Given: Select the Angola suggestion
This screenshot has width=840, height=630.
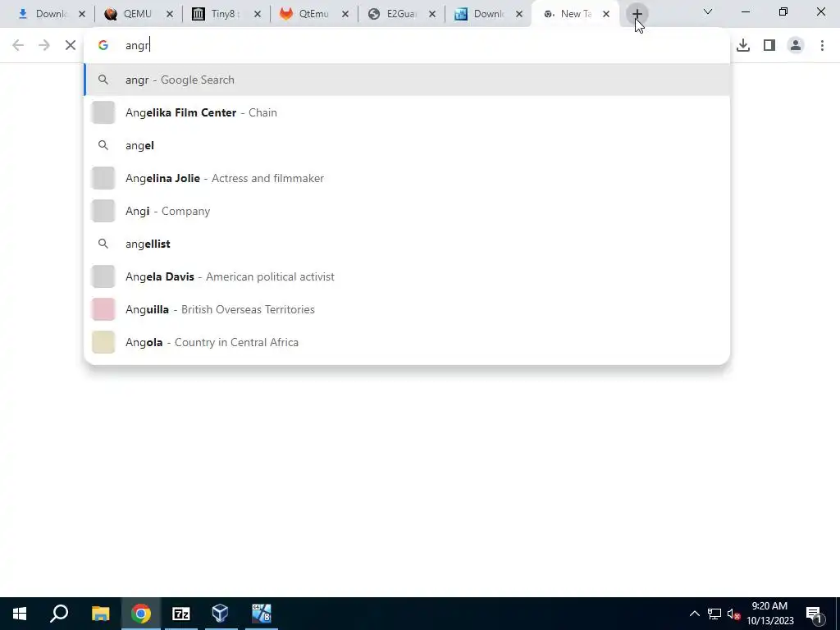Looking at the screenshot, I should coord(407,342).
